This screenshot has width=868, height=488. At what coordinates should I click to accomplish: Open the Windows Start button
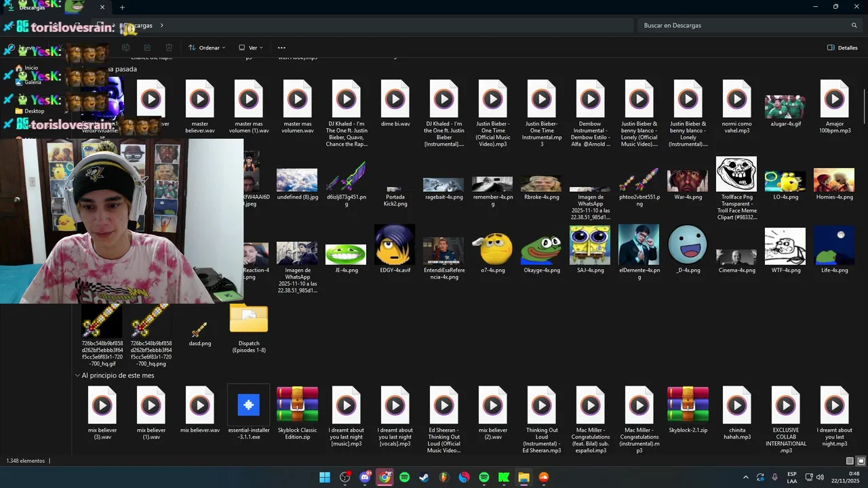point(325,477)
